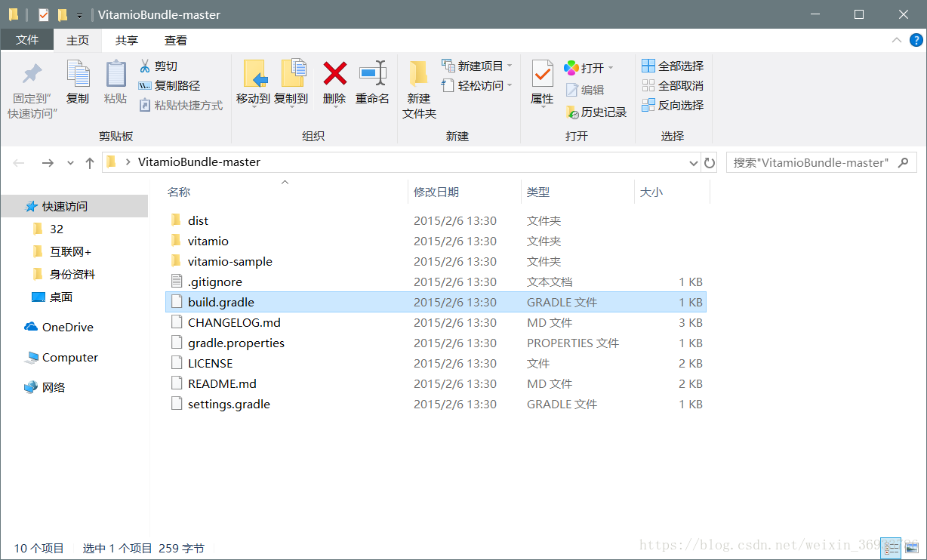Open recent locations dropdown arrow
Screen dimensions: 927x560
click(70, 163)
